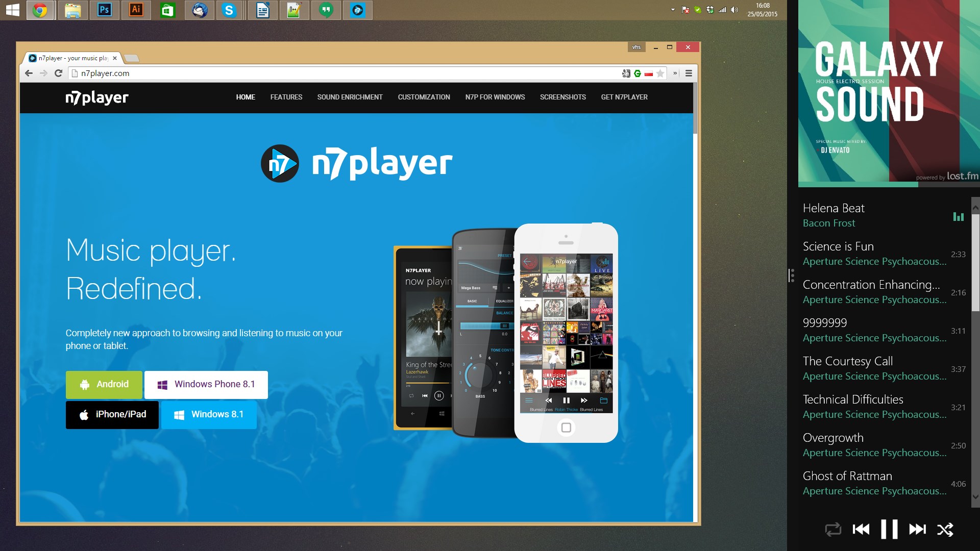Open LibreOffice Writer from the taskbar

click(x=262, y=10)
